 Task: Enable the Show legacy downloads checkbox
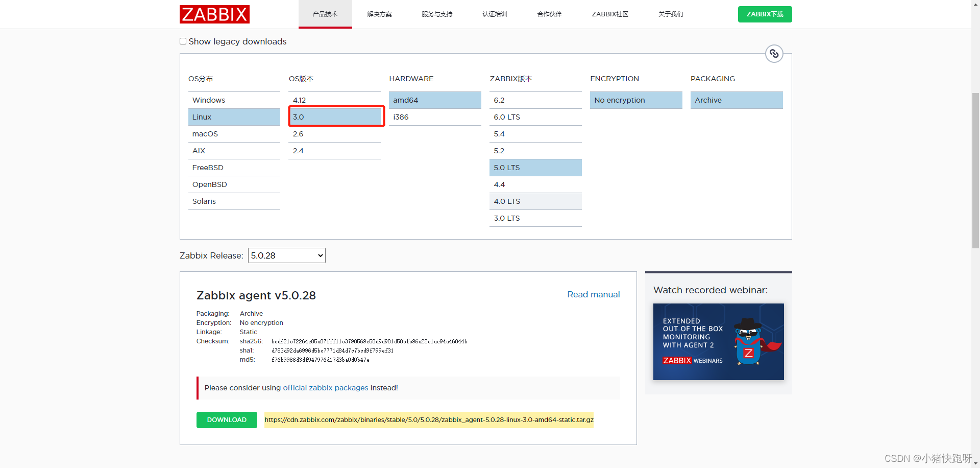coord(183,41)
